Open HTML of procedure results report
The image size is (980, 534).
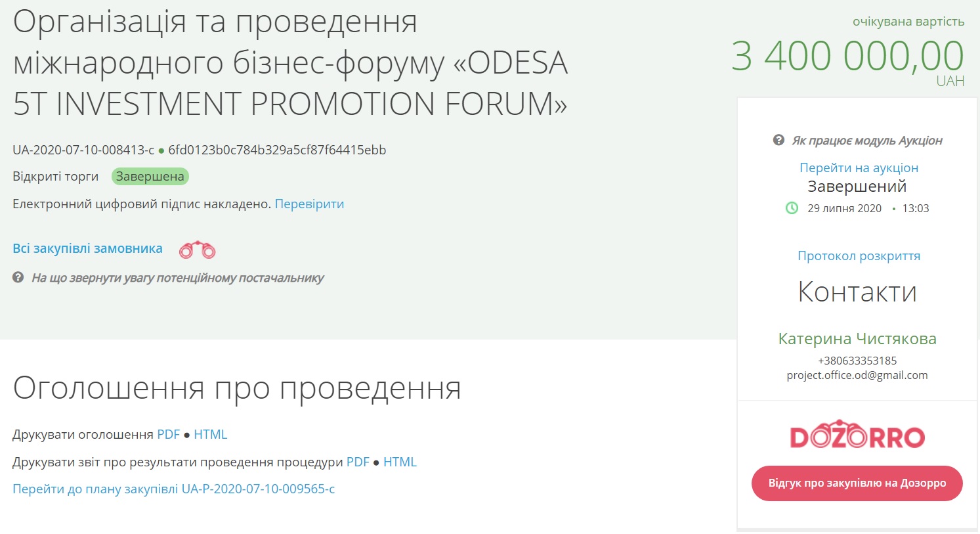(400, 462)
